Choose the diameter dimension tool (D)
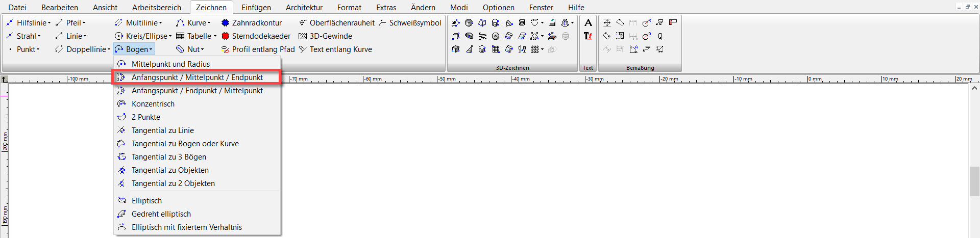 [x=647, y=36]
